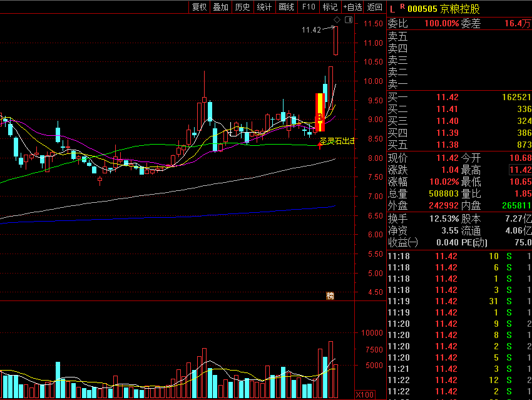The width and height of the screenshot is (532, 400).
Task: Click 11:21 trade row with volume 3
Action: pyautogui.click(x=459, y=369)
